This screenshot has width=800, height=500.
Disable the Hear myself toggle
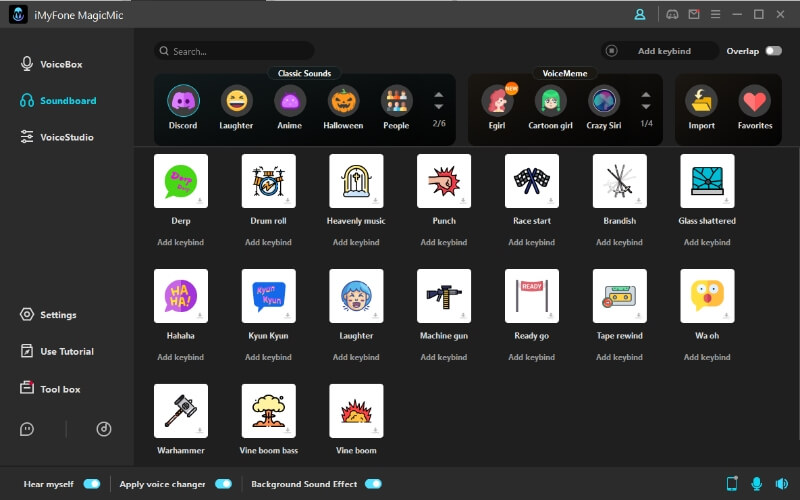(92, 484)
